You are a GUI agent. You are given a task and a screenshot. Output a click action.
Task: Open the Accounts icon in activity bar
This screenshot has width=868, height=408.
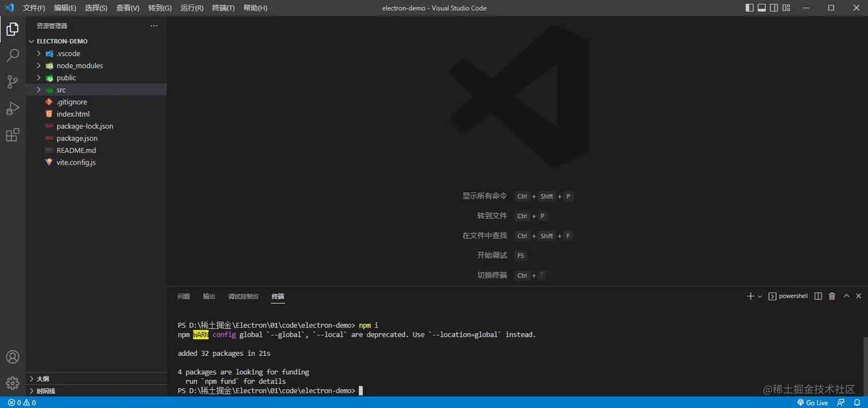point(13,357)
